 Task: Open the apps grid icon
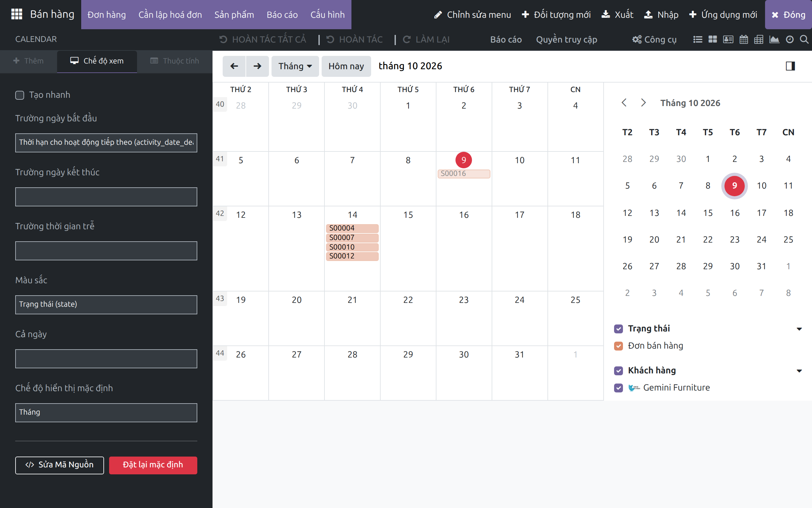(x=17, y=15)
